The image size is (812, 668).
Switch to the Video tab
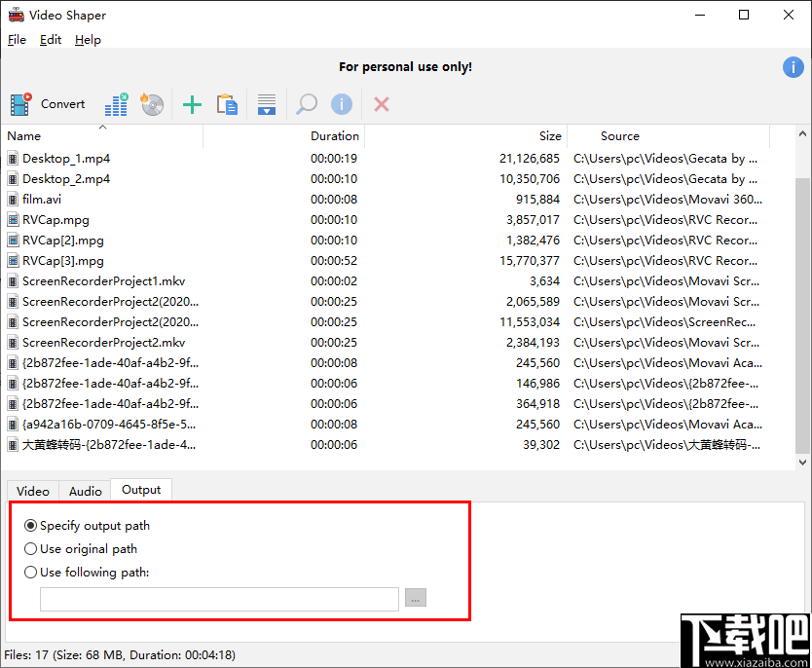point(33,491)
